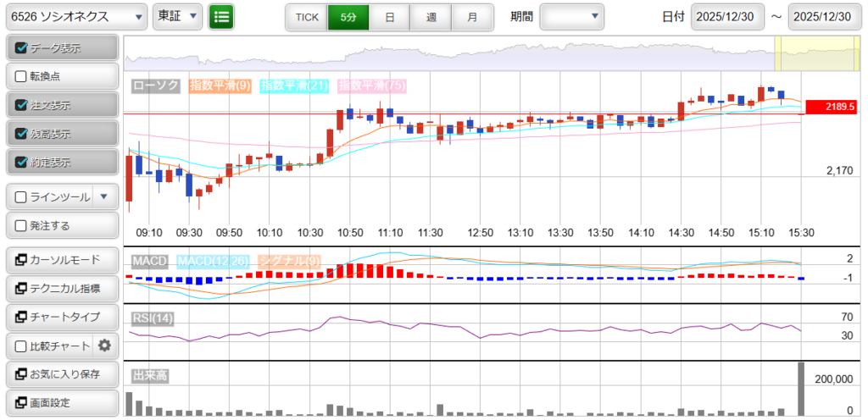
Task: Click the yellow range selector on overview chart
Action: click(x=818, y=54)
